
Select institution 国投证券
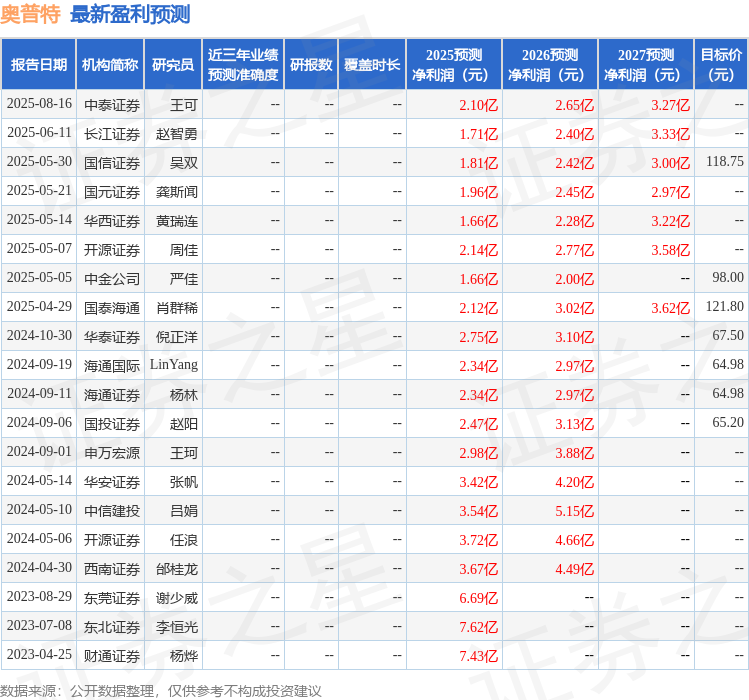tap(112, 424)
